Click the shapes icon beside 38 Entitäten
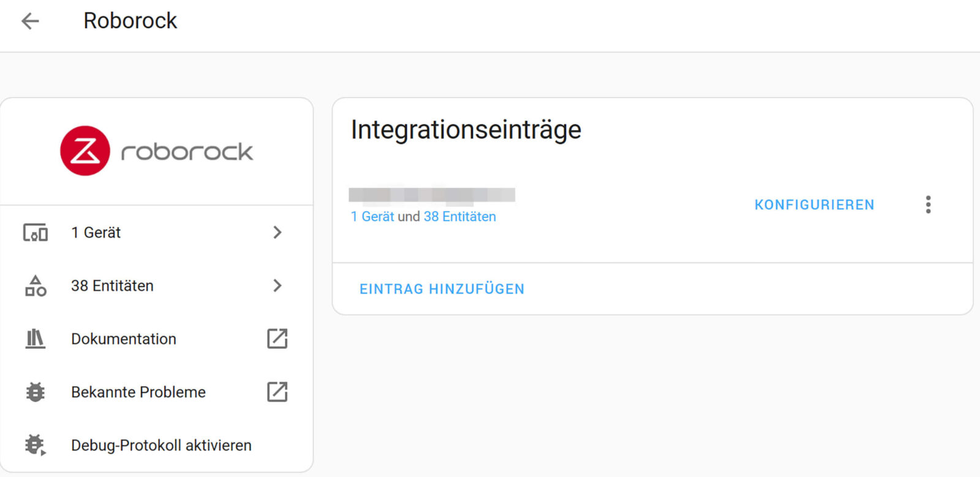The width and height of the screenshot is (980, 477). (36, 285)
